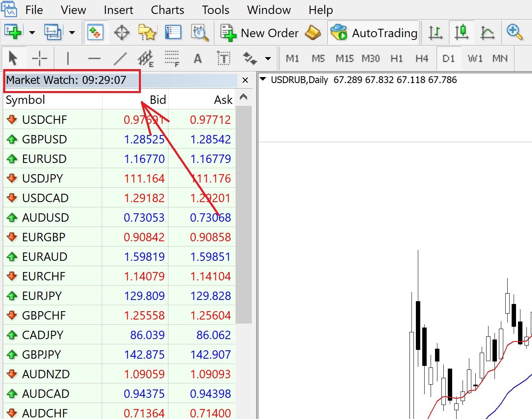Expand the Profiles dropdown arrow

click(x=72, y=33)
